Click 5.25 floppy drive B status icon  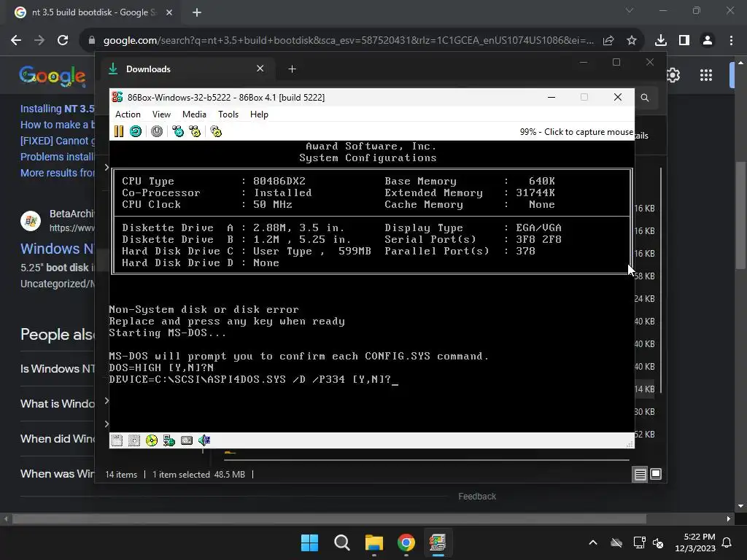click(x=134, y=440)
